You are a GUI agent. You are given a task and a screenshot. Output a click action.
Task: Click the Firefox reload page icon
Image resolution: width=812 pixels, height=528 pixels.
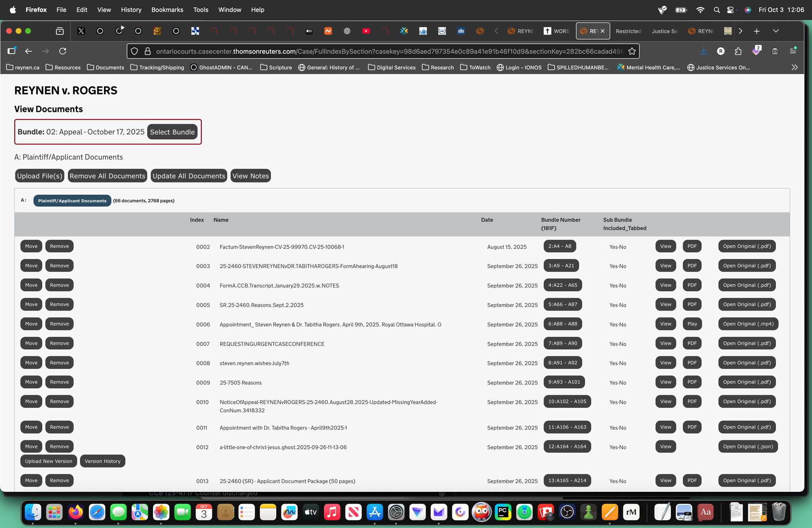[63, 51]
